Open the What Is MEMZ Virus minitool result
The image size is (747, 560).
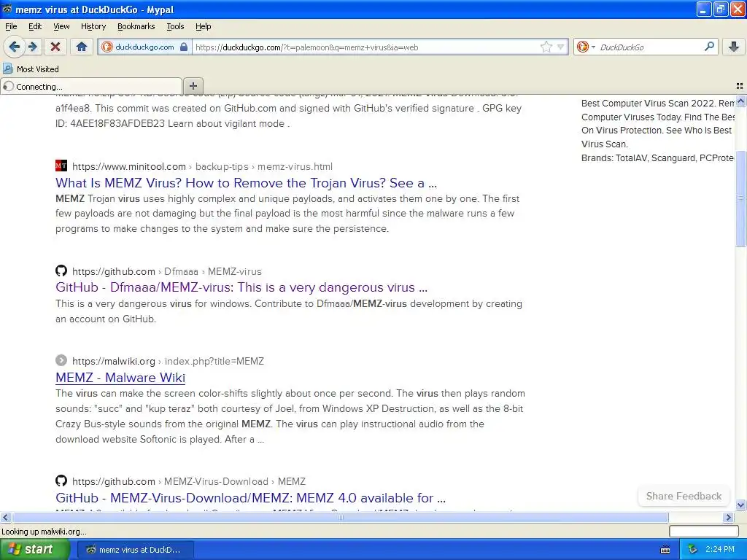[246, 183]
